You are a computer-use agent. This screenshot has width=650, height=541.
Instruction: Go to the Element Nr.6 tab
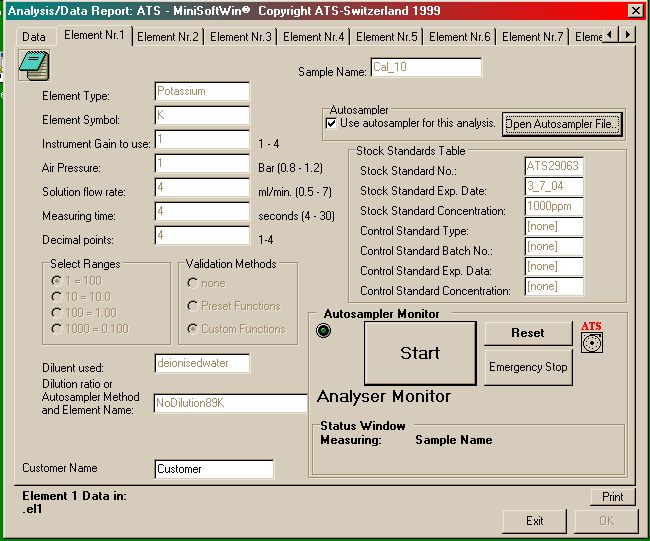click(460, 37)
